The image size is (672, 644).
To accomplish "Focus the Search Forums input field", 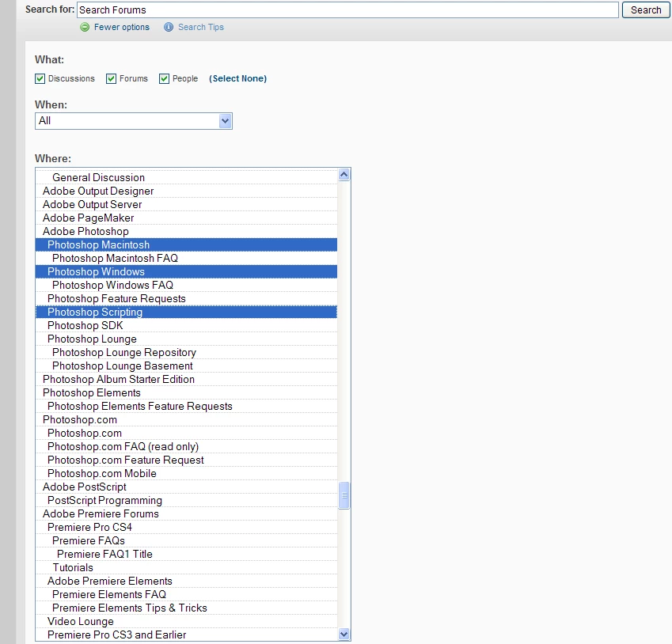I will tap(347, 9).
